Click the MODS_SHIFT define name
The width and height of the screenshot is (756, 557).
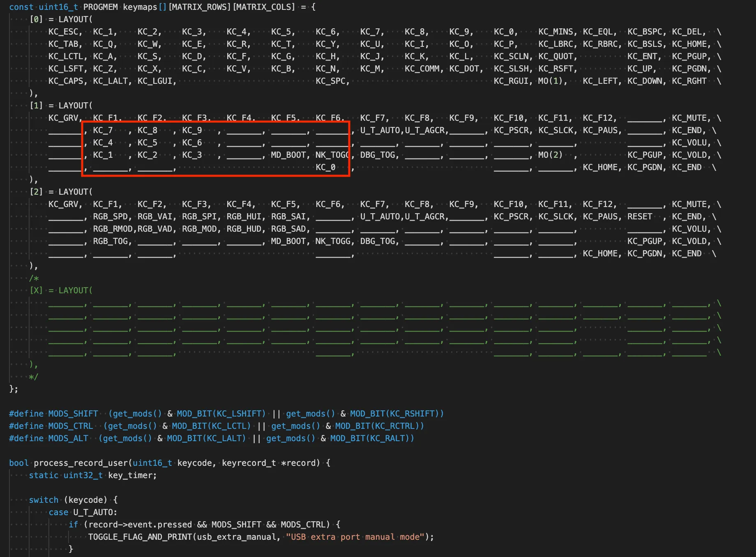pos(73,414)
